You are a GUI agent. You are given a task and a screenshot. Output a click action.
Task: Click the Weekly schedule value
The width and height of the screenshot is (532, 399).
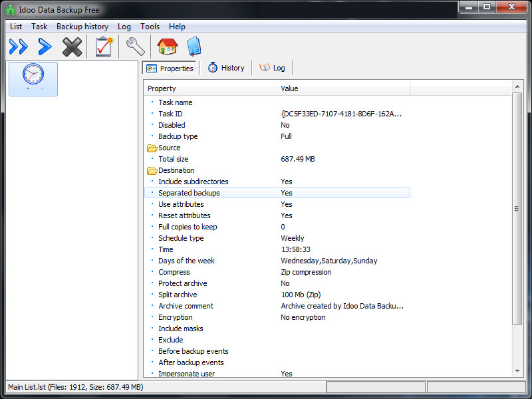click(292, 238)
